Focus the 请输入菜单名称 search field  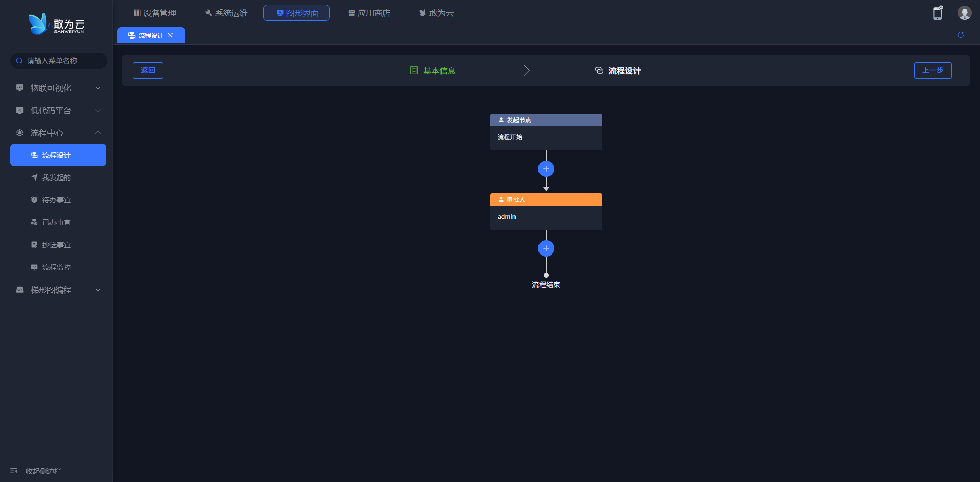(59, 61)
